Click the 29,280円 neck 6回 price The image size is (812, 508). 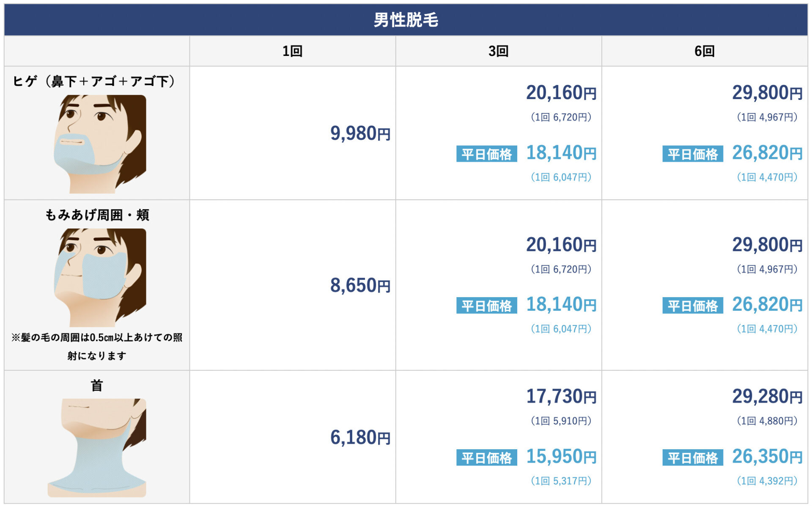(767, 397)
